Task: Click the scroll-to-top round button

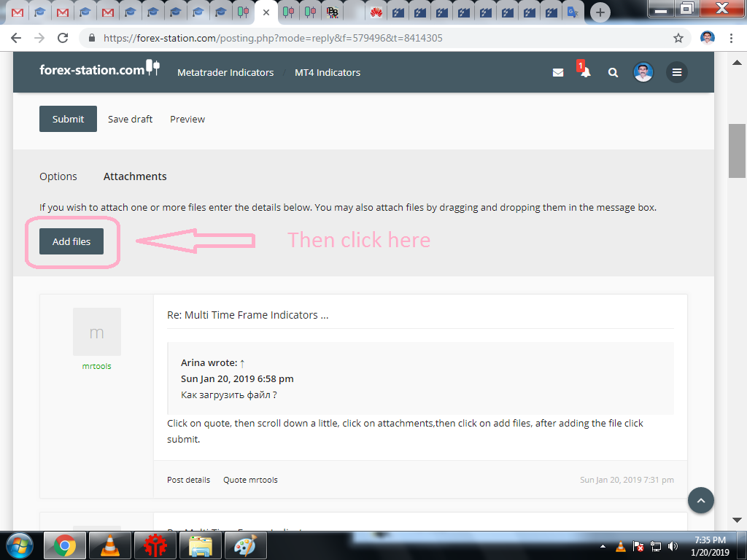Action: (701, 500)
